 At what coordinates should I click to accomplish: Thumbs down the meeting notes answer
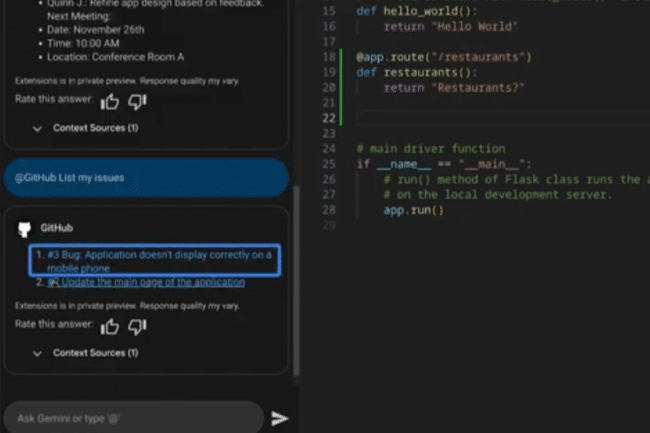pyautogui.click(x=137, y=102)
